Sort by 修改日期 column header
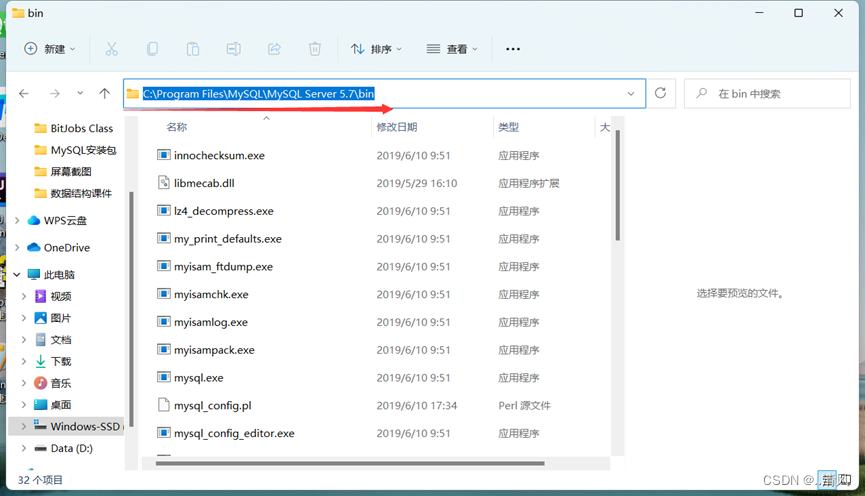The height and width of the screenshot is (496, 865). pos(397,127)
